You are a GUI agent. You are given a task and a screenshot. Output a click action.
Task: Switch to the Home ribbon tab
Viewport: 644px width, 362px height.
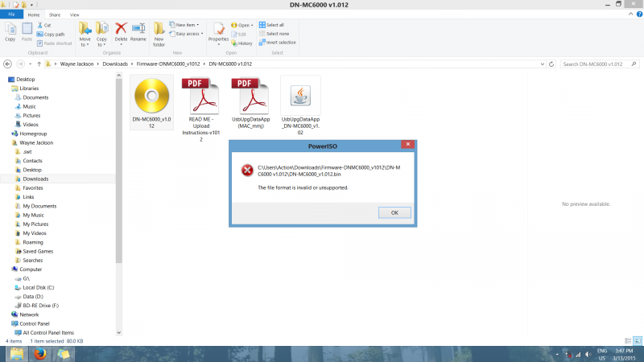click(x=34, y=14)
